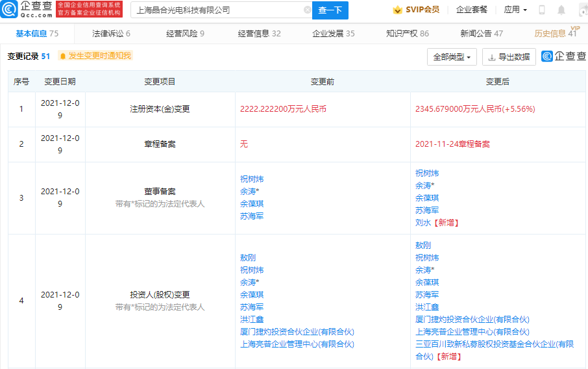Viewport: 588px width, 369px height.
Task: Open the notification bell
Action: (561, 10)
